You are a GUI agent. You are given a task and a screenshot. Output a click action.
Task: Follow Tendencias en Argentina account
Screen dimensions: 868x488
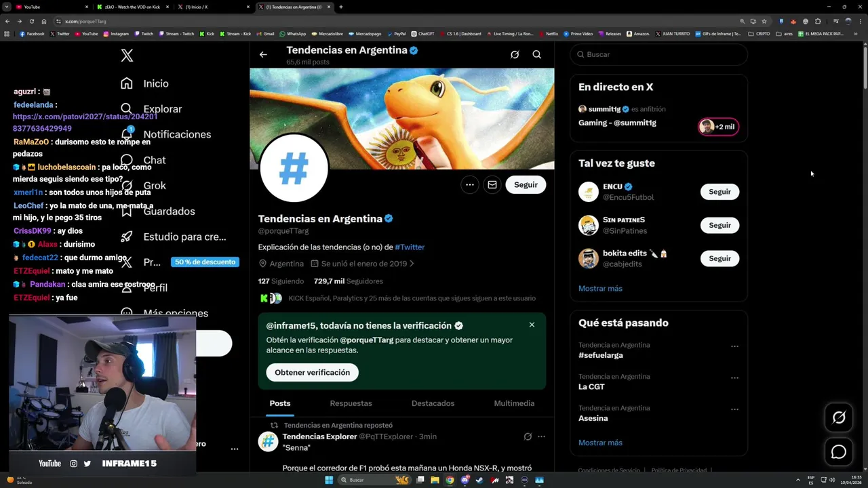[526, 184]
